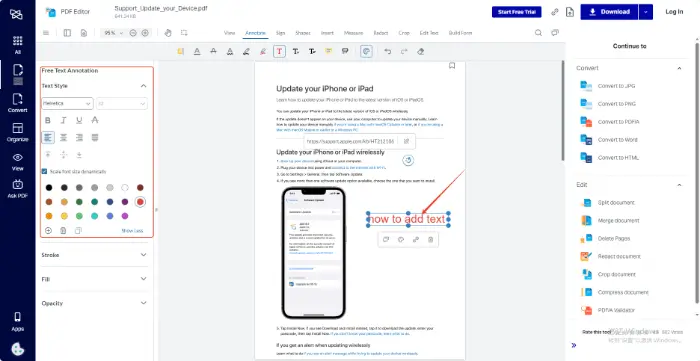Viewport: 700px width, 361px height.
Task: Open the hamburger menu in the editor toolbar
Action: point(46,33)
